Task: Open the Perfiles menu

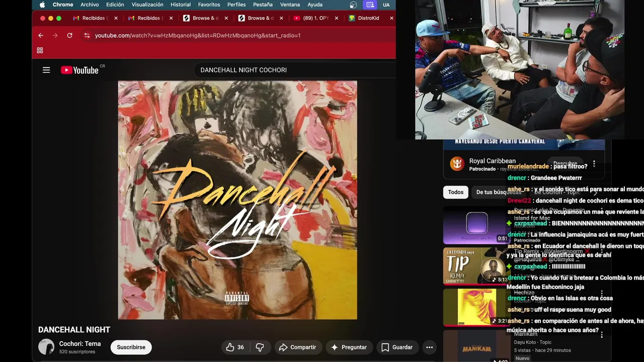Action: [236, 5]
